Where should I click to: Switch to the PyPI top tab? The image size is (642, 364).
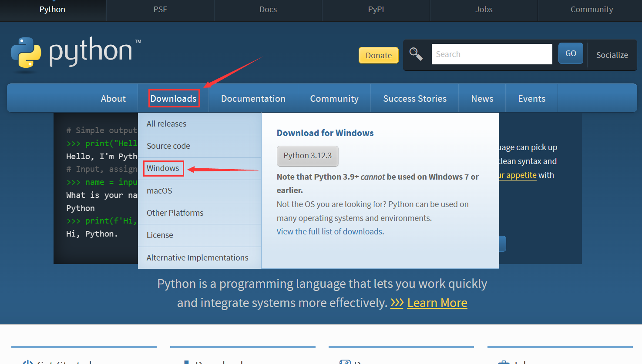pos(376,10)
